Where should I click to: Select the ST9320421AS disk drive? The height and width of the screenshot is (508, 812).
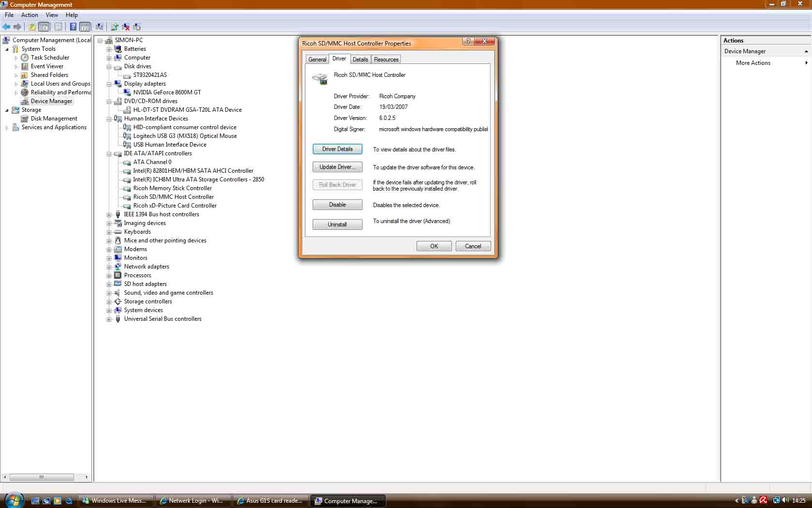pyautogui.click(x=150, y=75)
